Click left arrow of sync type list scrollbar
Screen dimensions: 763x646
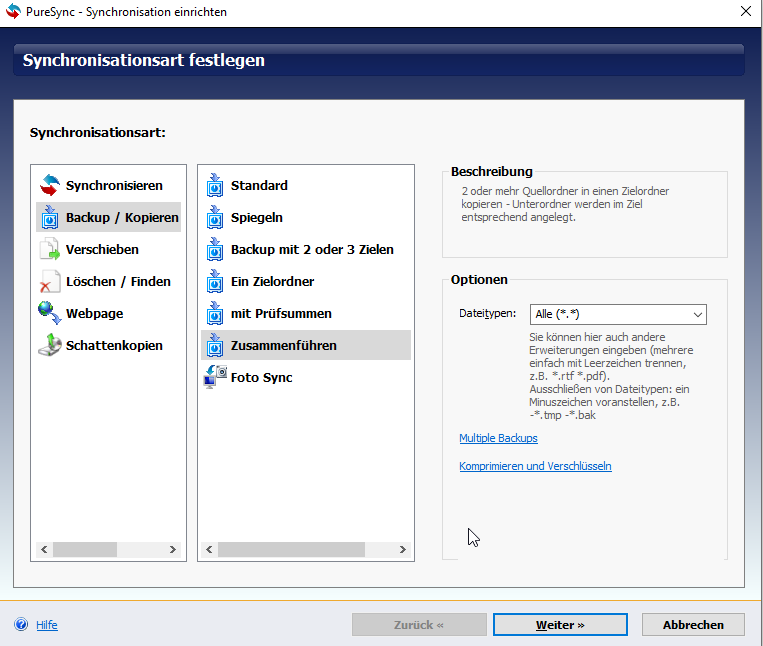pyautogui.click(x=44, y=549)
